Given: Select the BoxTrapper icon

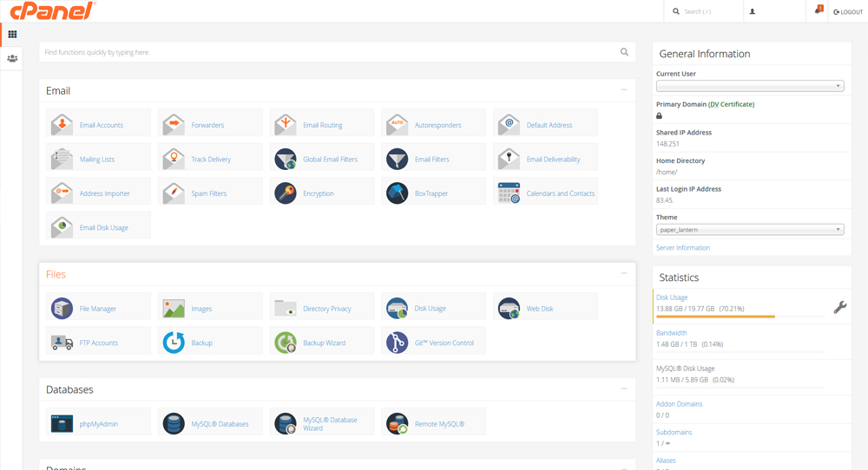Looking at the screenshot, I should click(397, 193).
